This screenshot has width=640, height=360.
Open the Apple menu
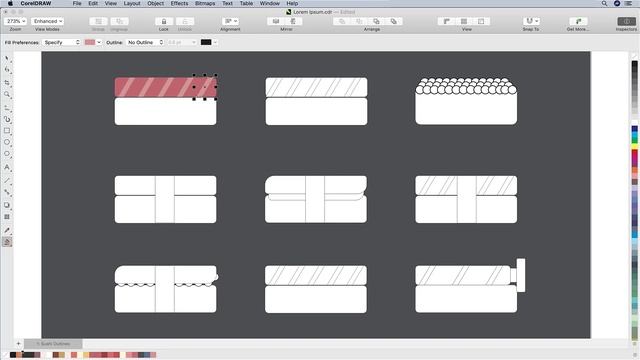(10, 3)
